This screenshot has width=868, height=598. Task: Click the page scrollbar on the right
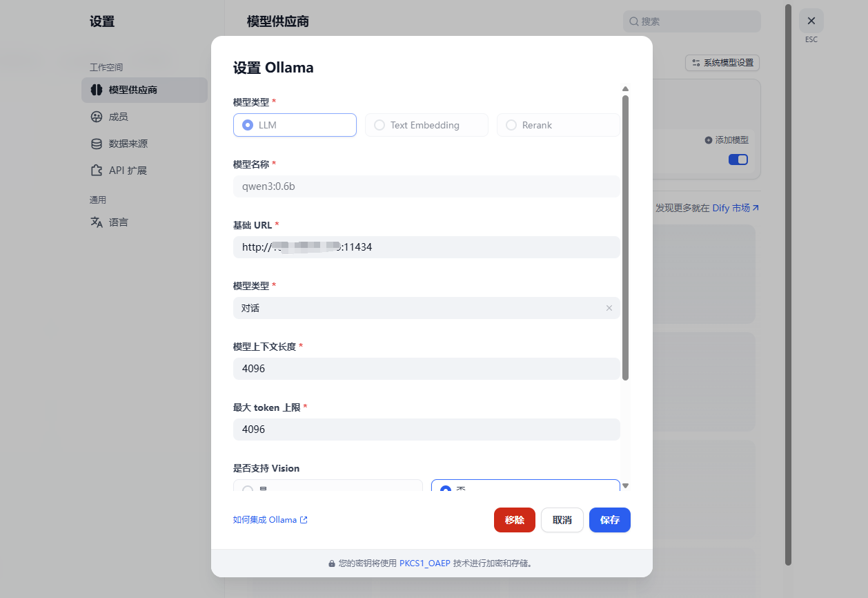point(788,284)
